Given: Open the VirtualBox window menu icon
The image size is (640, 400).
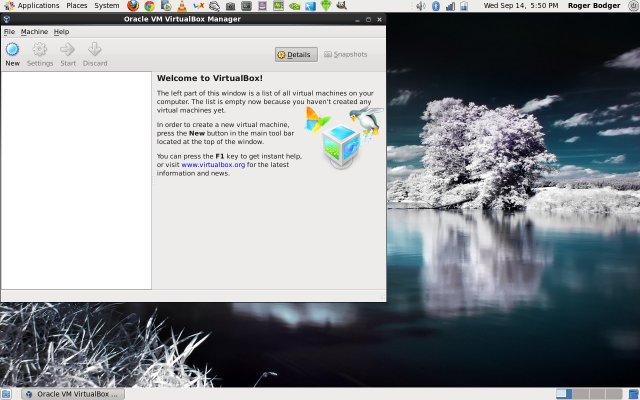Looking at the screenshot, I should click(7, 19).
